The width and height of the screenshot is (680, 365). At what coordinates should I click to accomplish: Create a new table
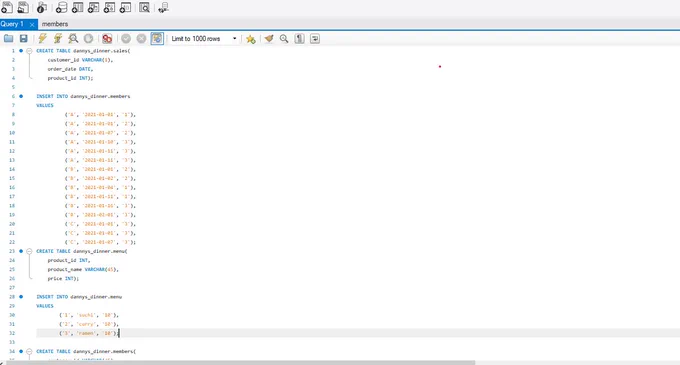pos(78,7)
